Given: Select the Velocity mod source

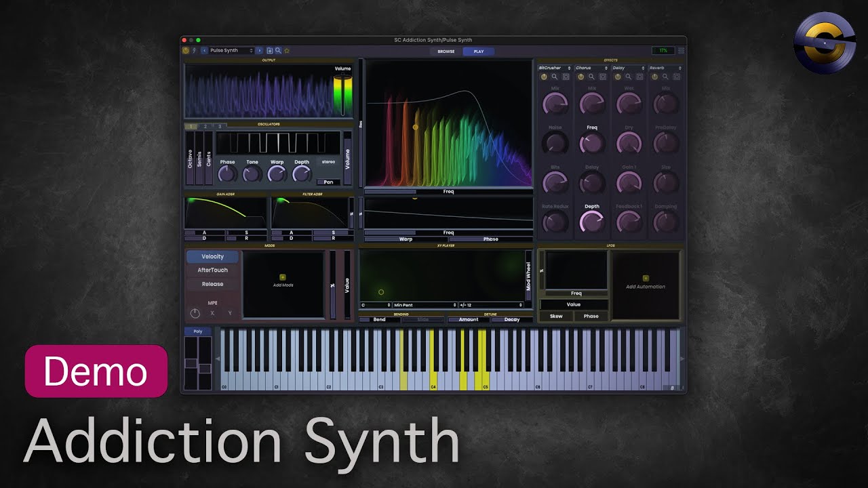Looking at the screenshot, I should coord(212,257).
